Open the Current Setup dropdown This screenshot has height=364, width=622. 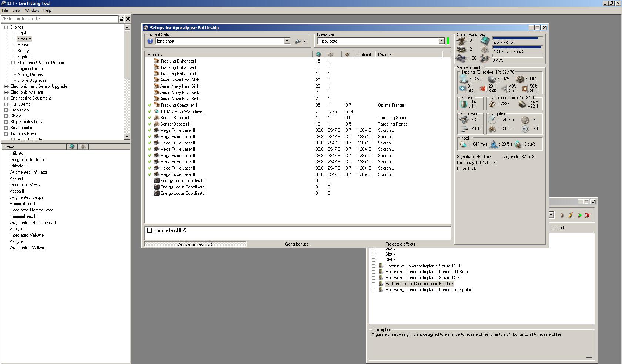(287, 41)
